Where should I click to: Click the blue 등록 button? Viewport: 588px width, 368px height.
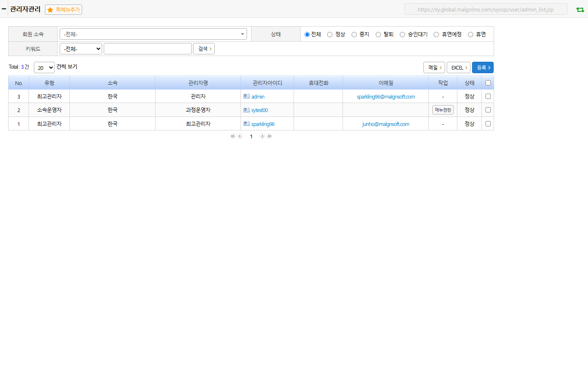coord(483,67)
